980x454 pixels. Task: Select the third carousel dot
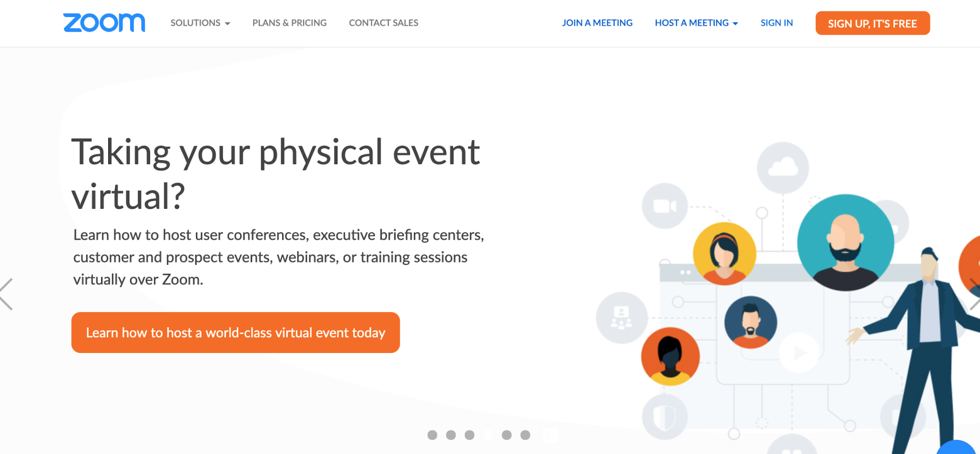pyautogui.click(x=470, y=435)
